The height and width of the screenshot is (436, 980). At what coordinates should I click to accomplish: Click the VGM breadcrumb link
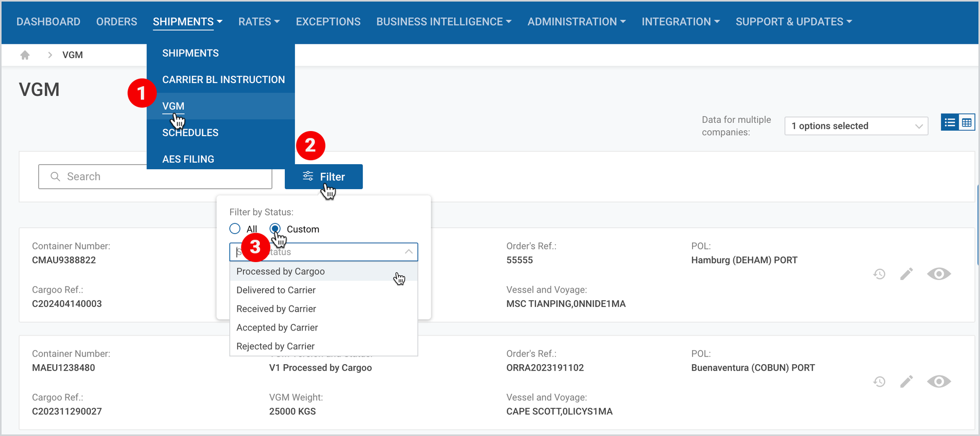pyautogui.click(x=72, y=55)
